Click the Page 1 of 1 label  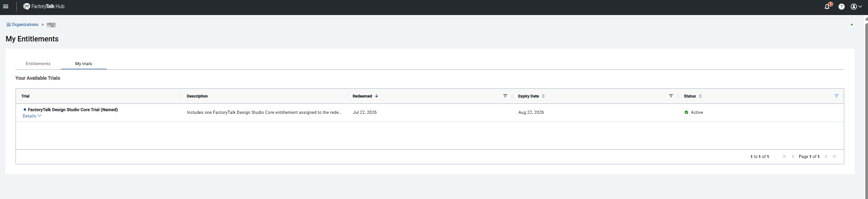(809, 157)
